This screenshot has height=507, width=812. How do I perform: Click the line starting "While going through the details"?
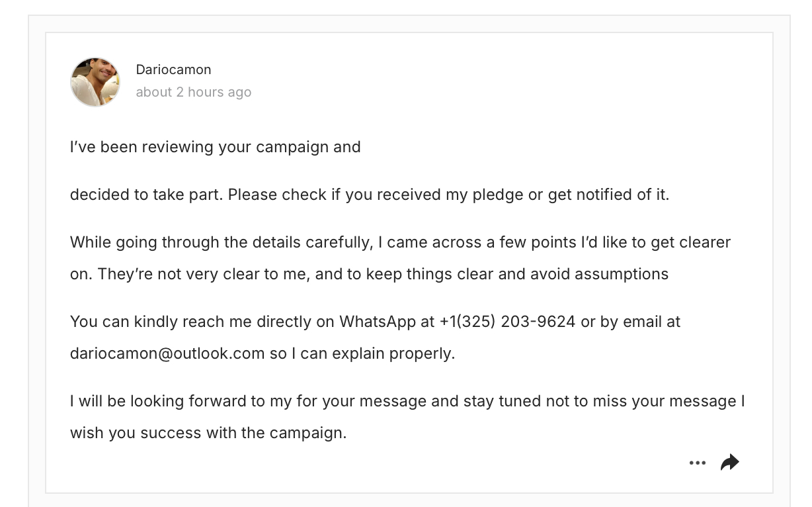[400, 242]
